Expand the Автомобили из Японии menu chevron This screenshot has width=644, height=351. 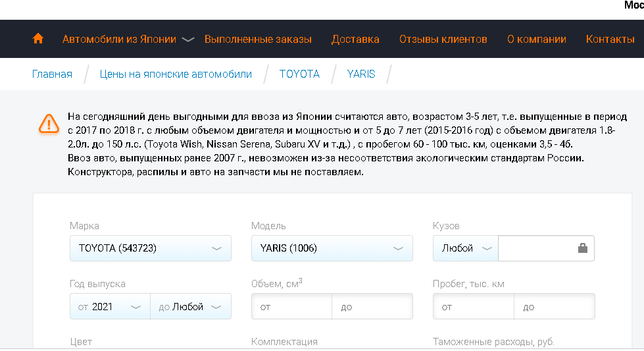(x=187, y=40)
